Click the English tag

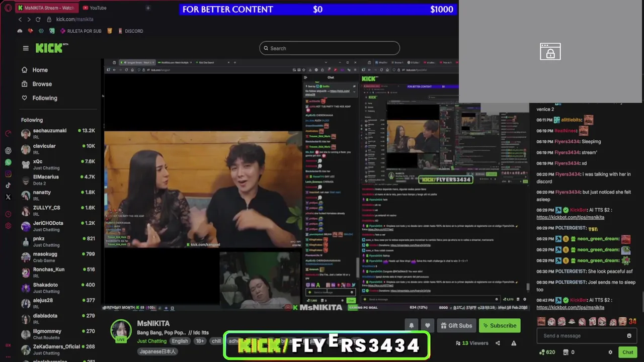tap(180, 341)
